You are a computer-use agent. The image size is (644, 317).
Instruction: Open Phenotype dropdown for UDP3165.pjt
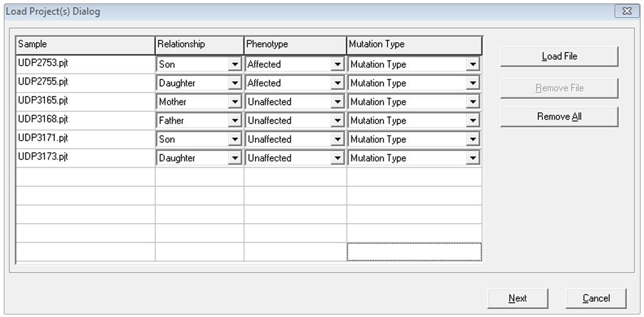tap(337, 102)
